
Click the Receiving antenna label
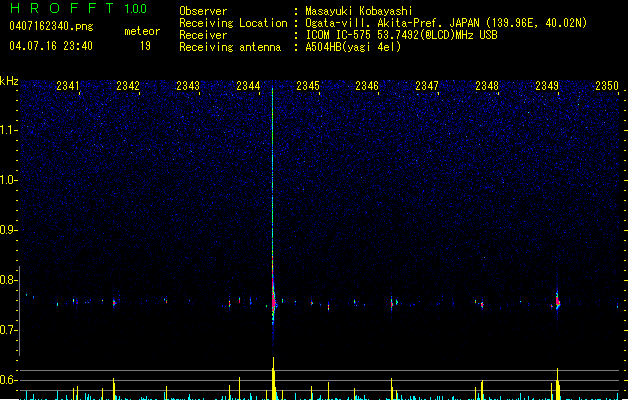pos(230,47)
